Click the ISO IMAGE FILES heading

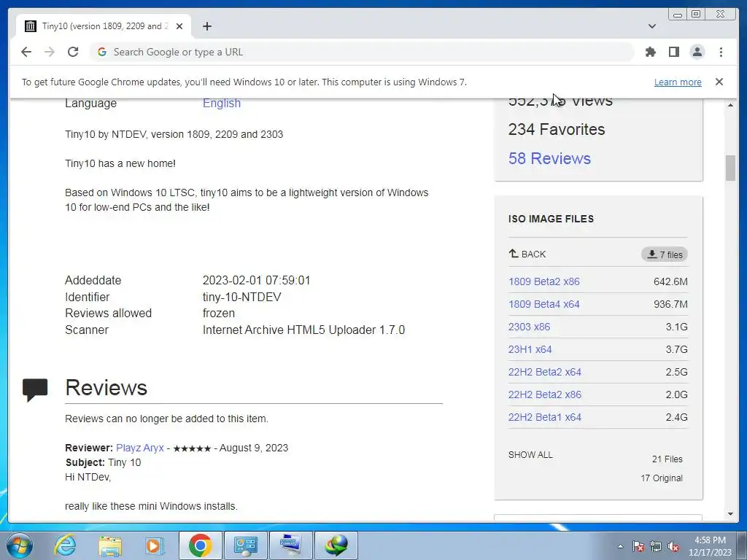point(551,219)
